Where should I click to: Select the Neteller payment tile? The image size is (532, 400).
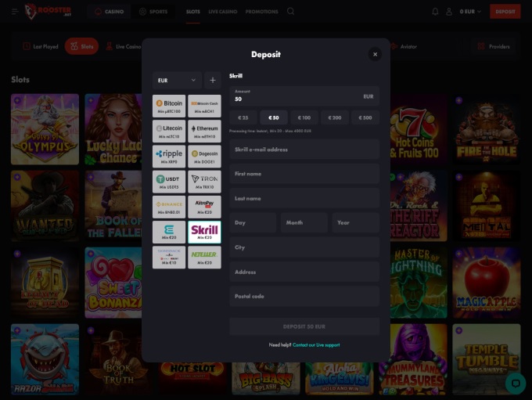[204, 258]
